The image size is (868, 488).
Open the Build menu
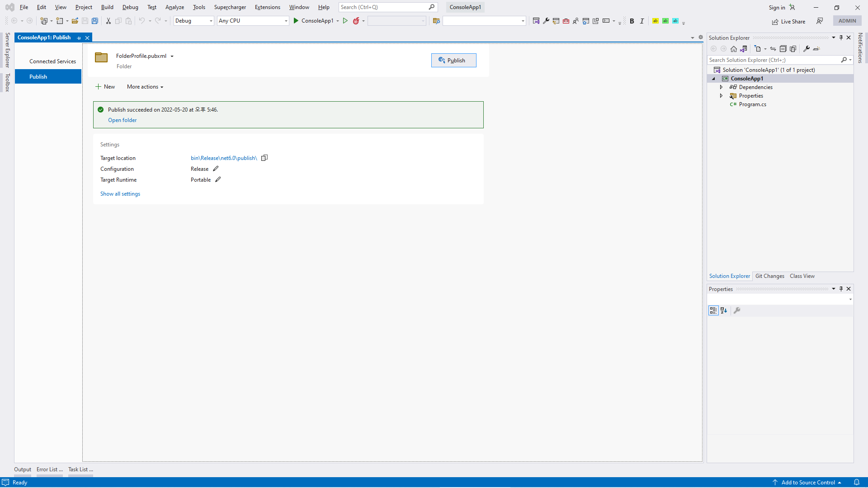(x=107, y=7)
